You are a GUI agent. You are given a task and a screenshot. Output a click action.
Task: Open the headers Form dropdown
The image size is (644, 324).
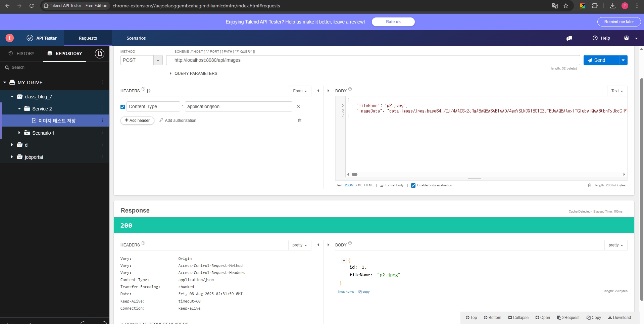pyautogui.click(x=300, y=91)
